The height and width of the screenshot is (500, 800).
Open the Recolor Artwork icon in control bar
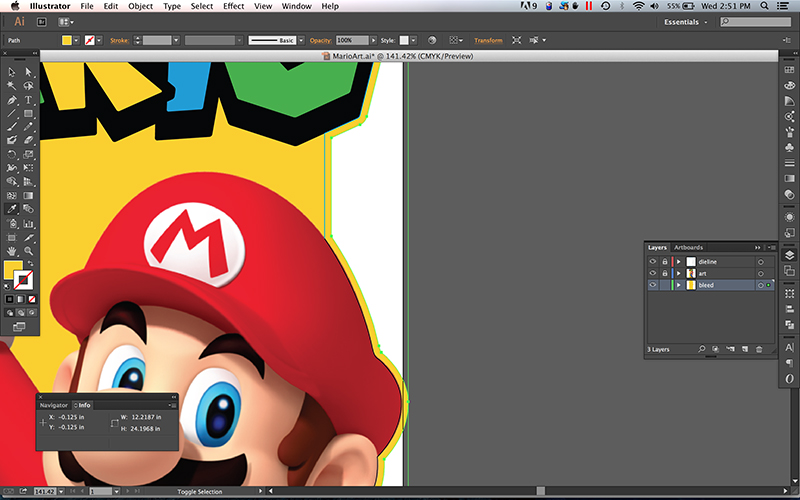point(432,40)
